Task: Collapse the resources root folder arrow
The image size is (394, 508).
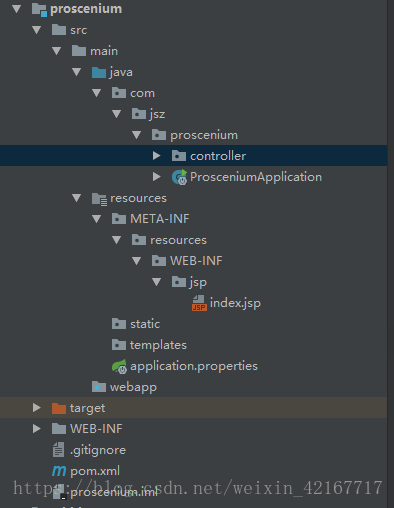Action: tap(77, 198)
